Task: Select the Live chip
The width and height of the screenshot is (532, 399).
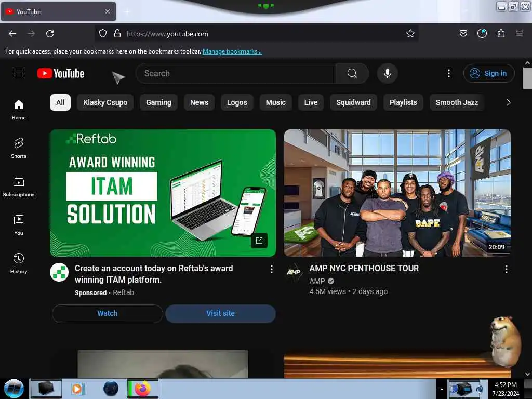Action: point(311,102)
